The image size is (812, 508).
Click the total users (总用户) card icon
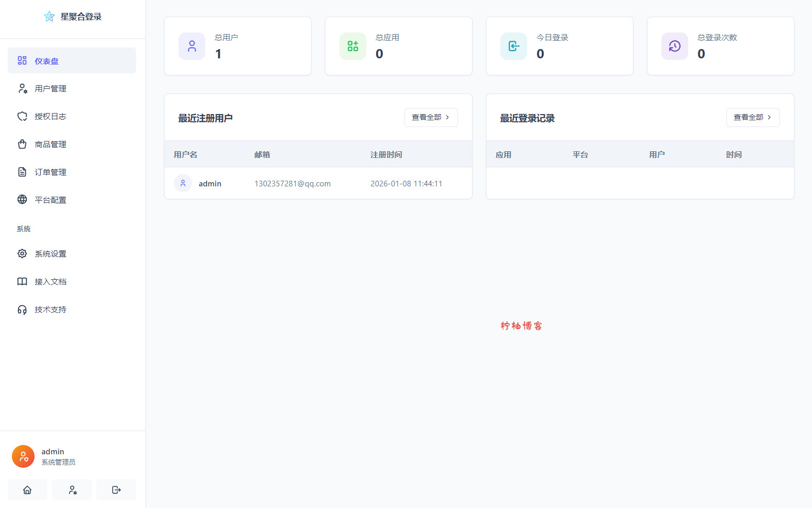coord(192,46)
